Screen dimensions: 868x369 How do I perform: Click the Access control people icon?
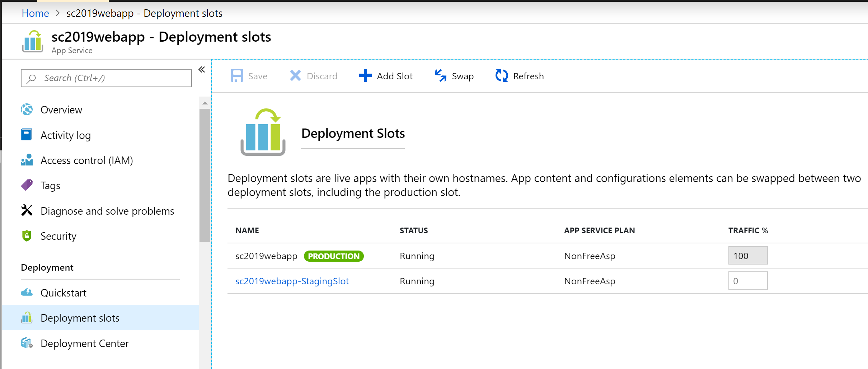[x=27, y=160]
